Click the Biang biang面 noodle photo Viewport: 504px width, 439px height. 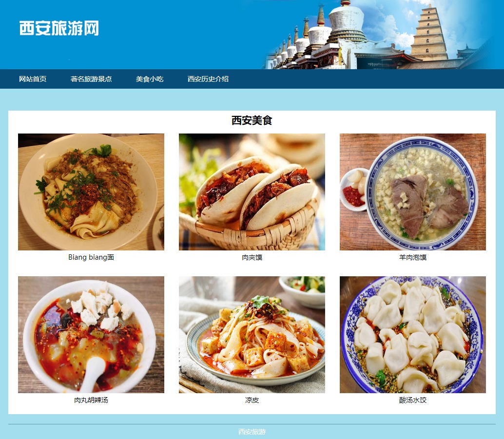91,192
